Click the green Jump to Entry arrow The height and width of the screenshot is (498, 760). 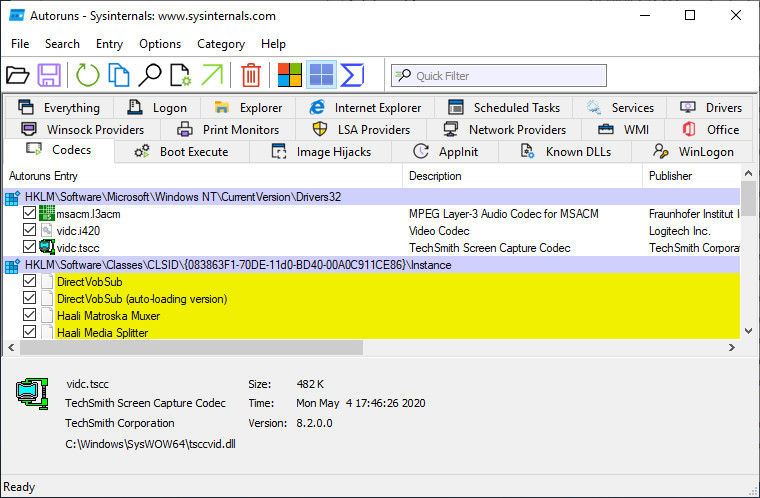(212, 75)
